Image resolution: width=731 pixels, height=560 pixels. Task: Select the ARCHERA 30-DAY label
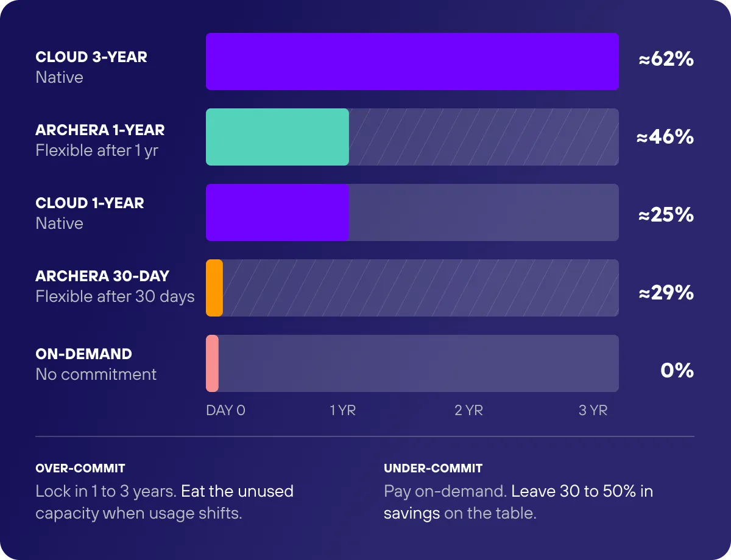[x=102, y=276]
